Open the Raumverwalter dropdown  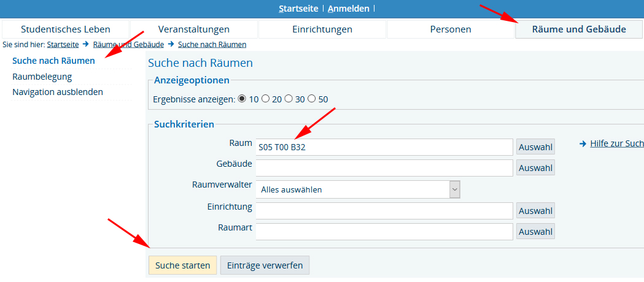pyautogui.click(x=358, y=189)
